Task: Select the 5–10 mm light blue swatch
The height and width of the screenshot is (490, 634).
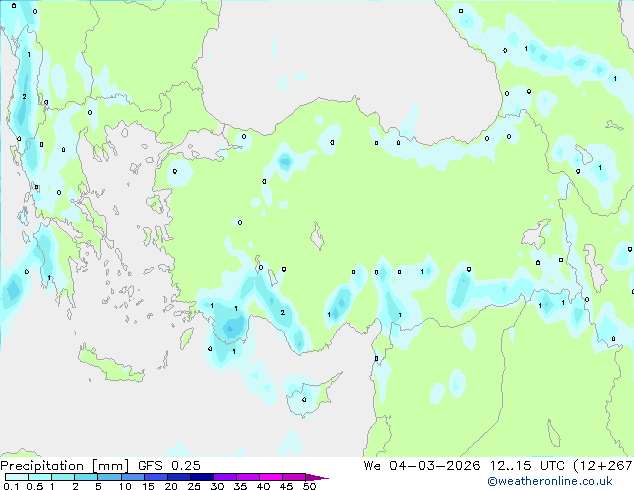Action: (x=109, y=477)
